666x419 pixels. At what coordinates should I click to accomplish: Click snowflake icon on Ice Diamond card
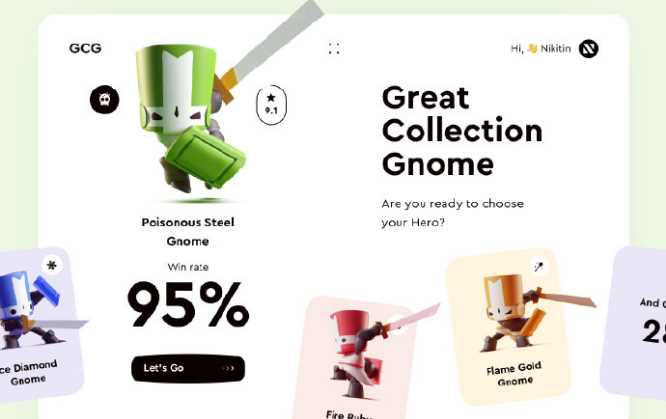(x=52, y=265)
